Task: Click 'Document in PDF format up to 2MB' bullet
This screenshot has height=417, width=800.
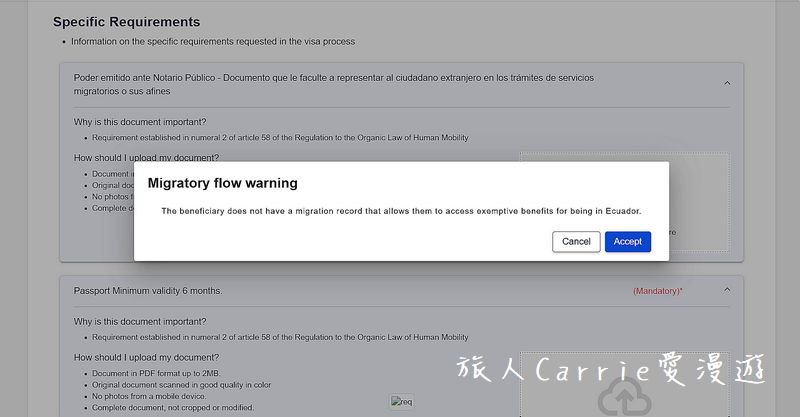Action: coord(156,373)
